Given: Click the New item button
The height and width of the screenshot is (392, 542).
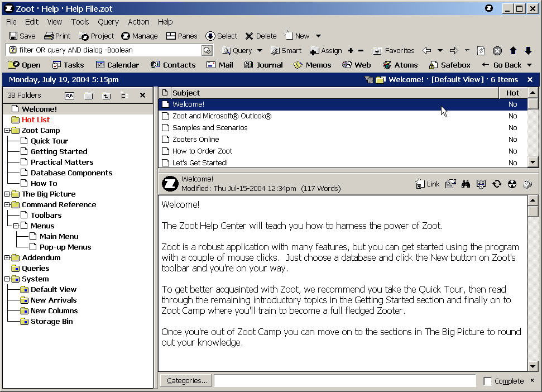Looking at the screenshot, I should point(297,36).
